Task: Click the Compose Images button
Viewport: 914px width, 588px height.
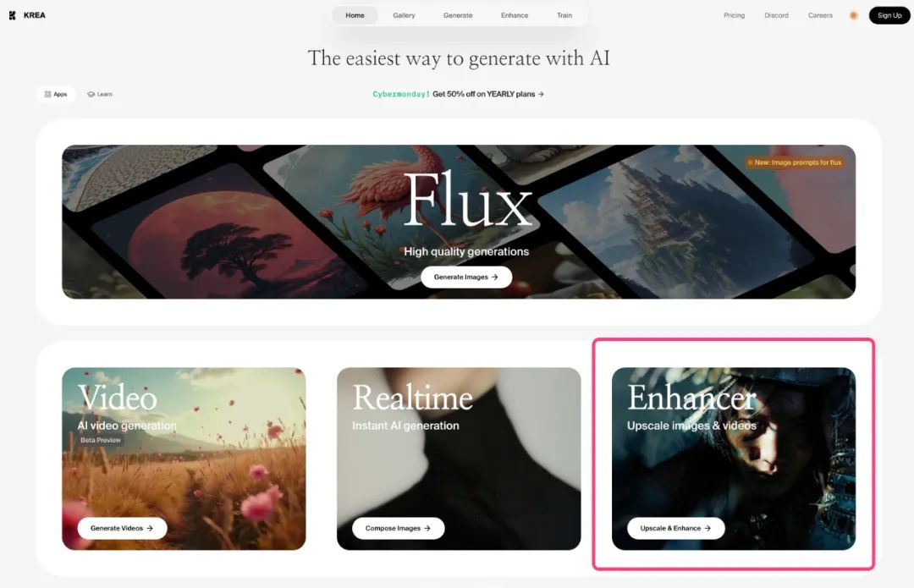Action: (398, 528)
